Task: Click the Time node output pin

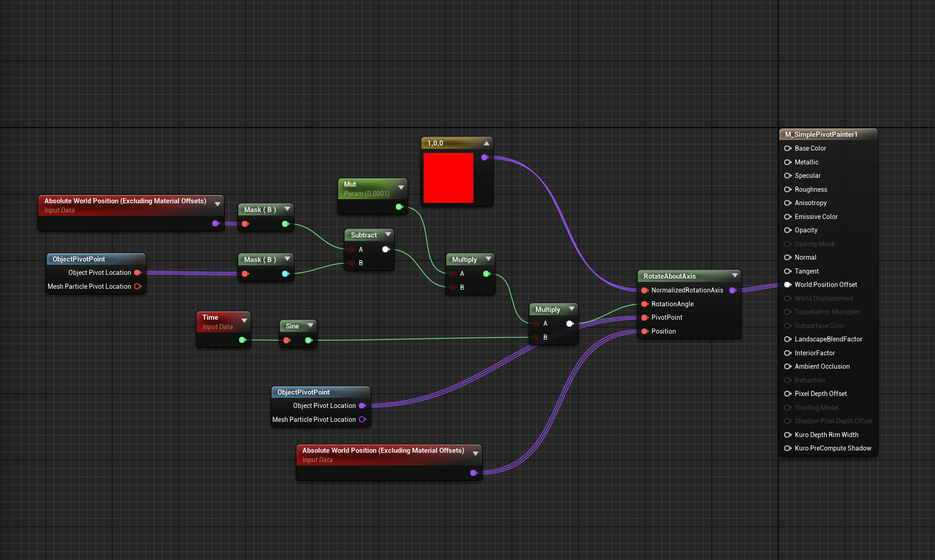Action: coord(242,340)
